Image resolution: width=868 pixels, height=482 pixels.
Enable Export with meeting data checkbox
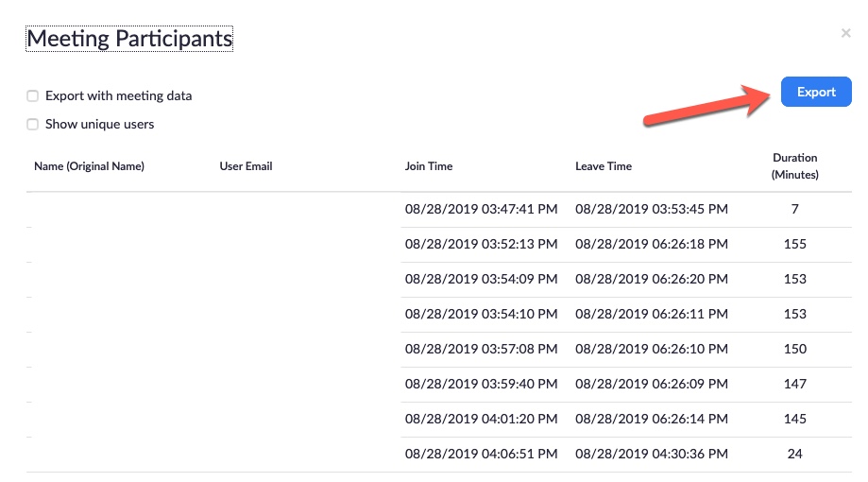(x=33, y=95)
